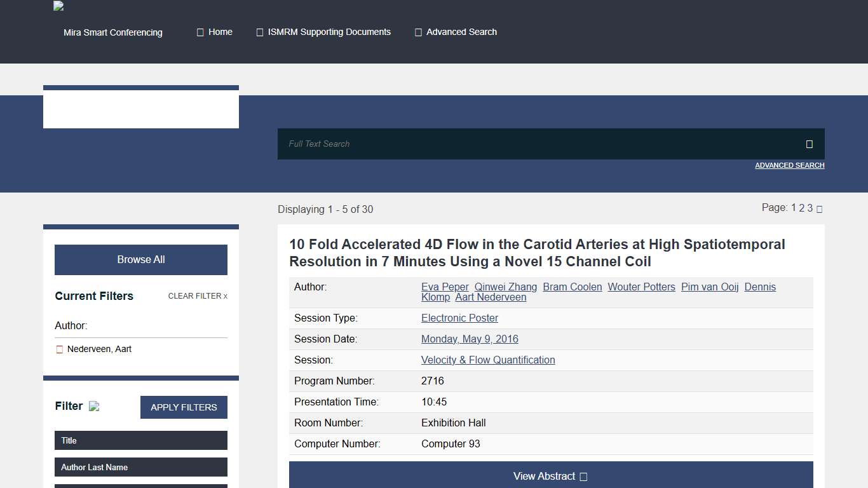Click the search icon in search bar
This screenshot has width=868, height=488.
click(809, 144)
